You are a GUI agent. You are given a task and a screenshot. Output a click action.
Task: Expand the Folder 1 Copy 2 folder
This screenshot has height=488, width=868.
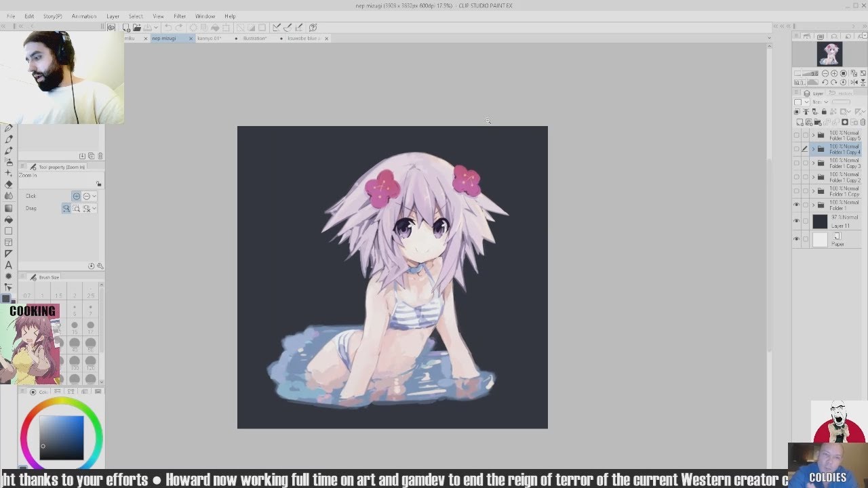tap(813, 178)
